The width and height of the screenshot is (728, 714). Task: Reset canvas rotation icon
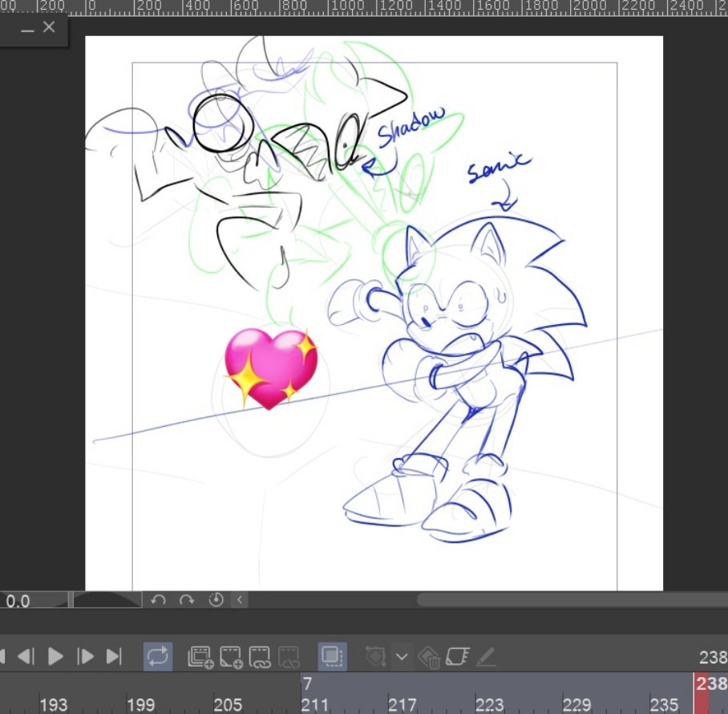[216, 600]
